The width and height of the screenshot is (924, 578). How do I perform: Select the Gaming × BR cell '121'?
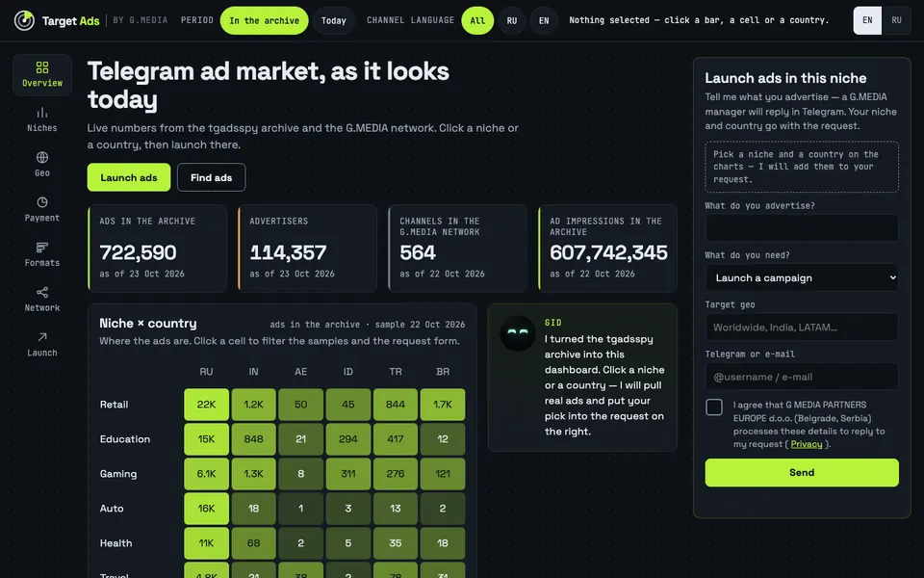coord(443,474)
